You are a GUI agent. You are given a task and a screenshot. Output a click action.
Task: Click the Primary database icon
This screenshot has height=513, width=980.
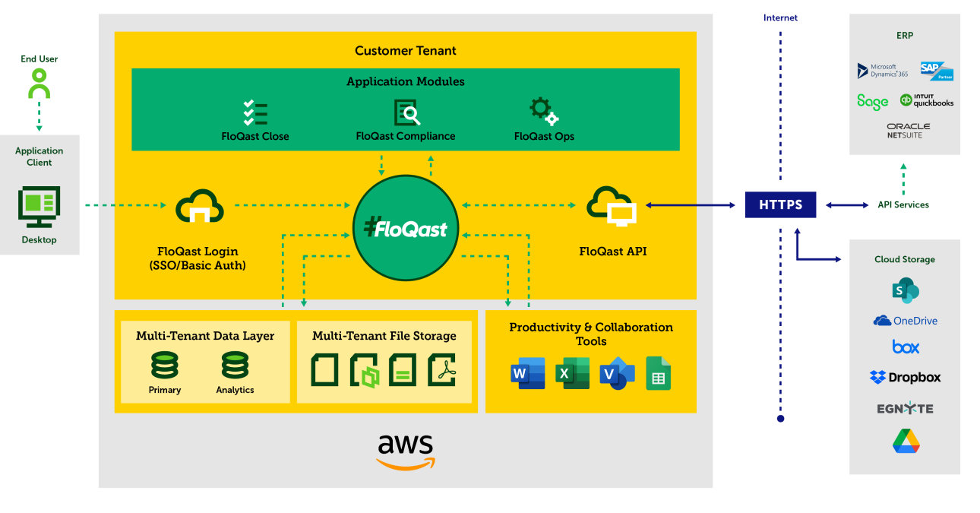(164, 366)
